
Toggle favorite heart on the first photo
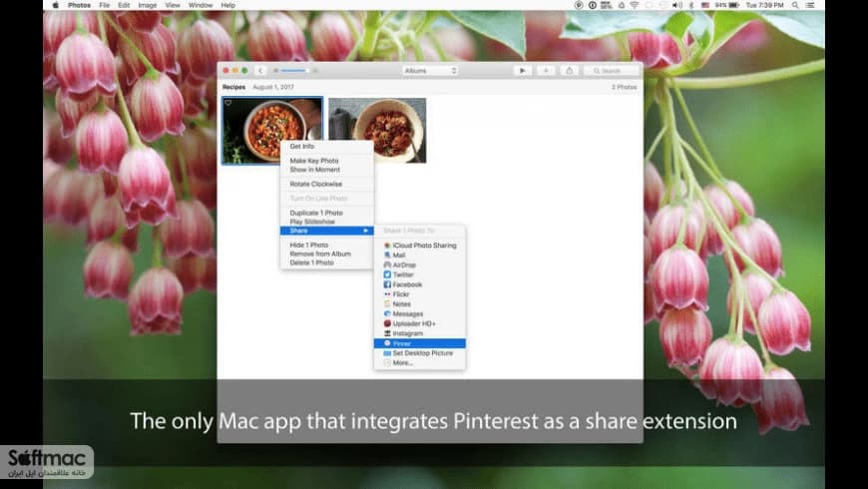click(228, 103)
